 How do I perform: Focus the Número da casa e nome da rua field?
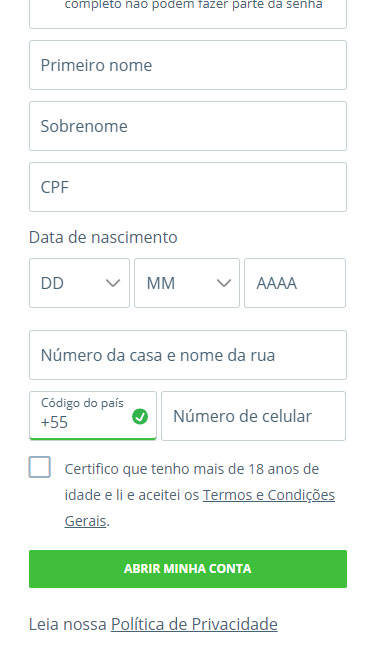pos(188,355)
